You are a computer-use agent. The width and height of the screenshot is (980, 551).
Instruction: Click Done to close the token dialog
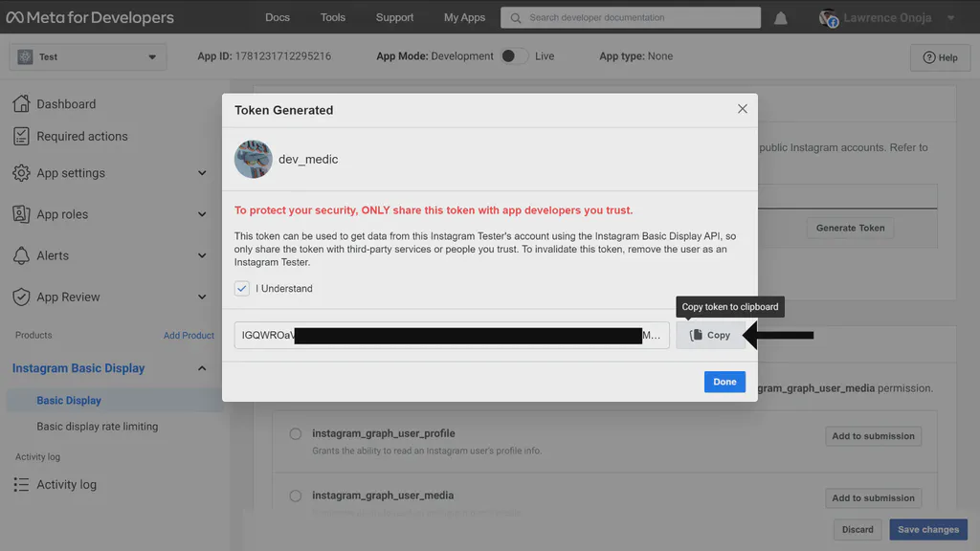(724, 382)
